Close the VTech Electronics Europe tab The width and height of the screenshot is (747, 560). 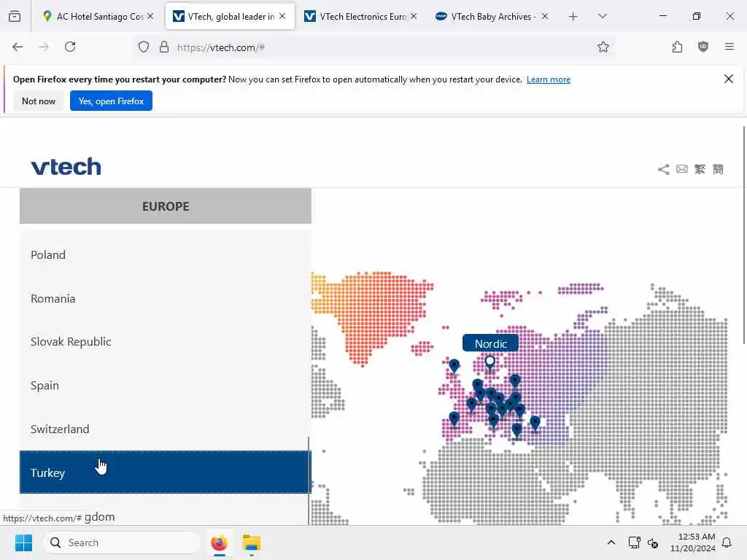tap(414, 16)
